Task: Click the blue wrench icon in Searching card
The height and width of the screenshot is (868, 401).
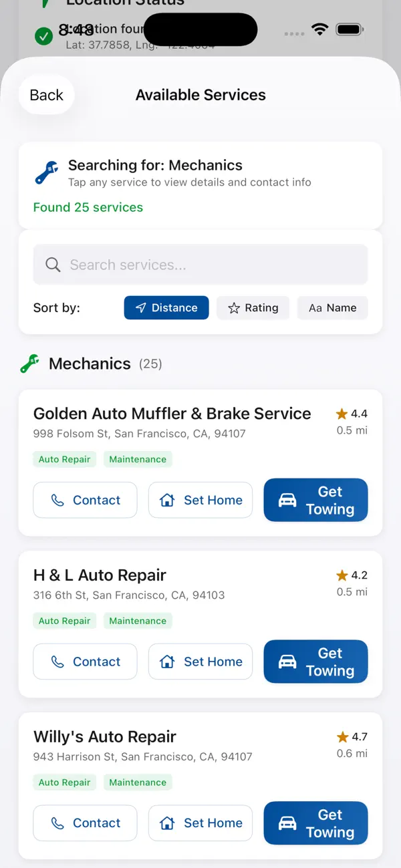Action: tap(45, 172)
